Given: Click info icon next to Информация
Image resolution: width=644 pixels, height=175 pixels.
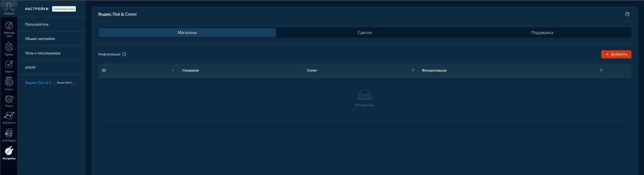Looking at the screenshot, I should 124,54.
